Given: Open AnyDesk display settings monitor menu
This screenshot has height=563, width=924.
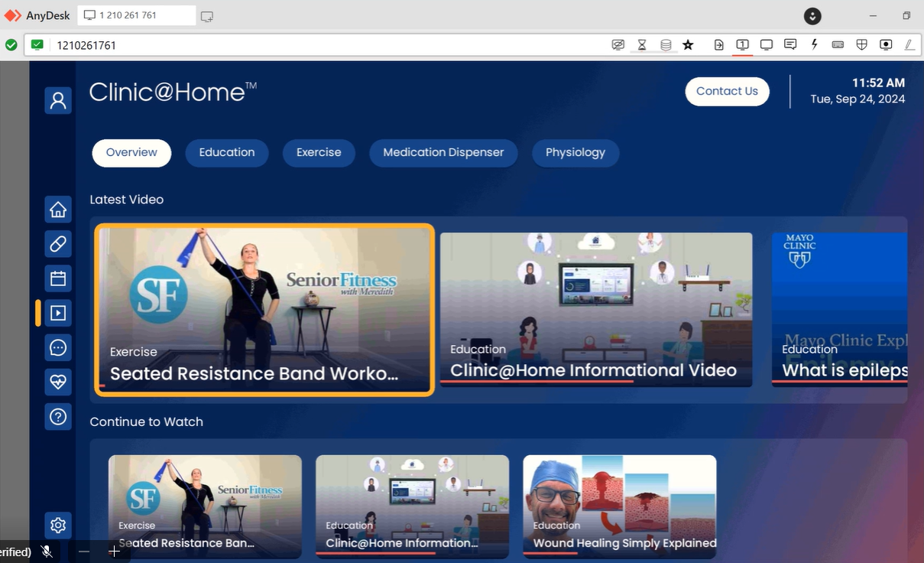Looking at the screenshot, I should (766, 45).
